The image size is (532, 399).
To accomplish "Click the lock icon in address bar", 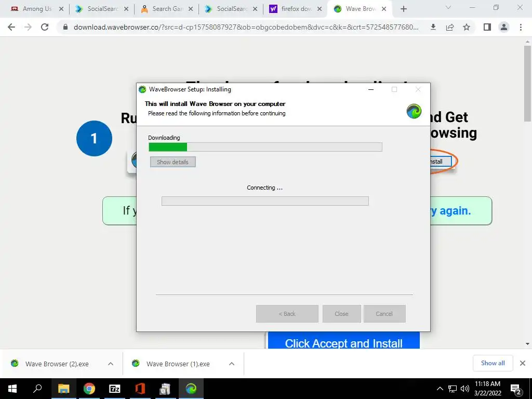I will point(65,27).
